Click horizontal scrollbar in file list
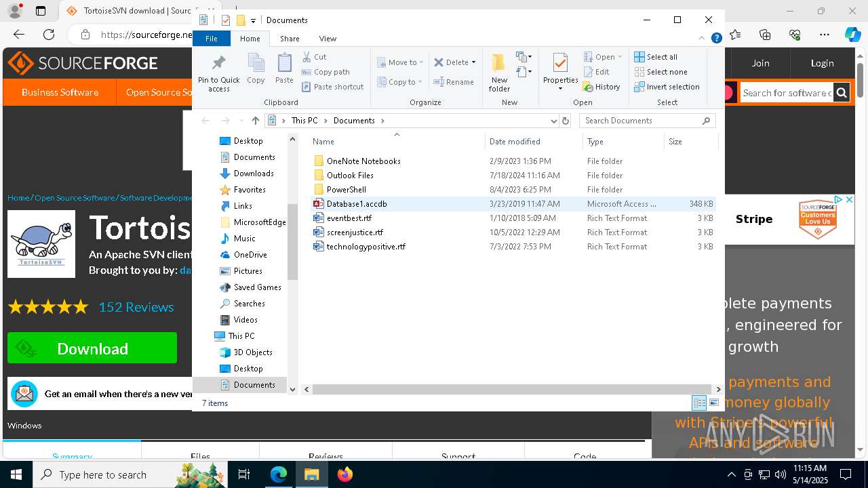 pyautogui.click(x=512, y=389)
